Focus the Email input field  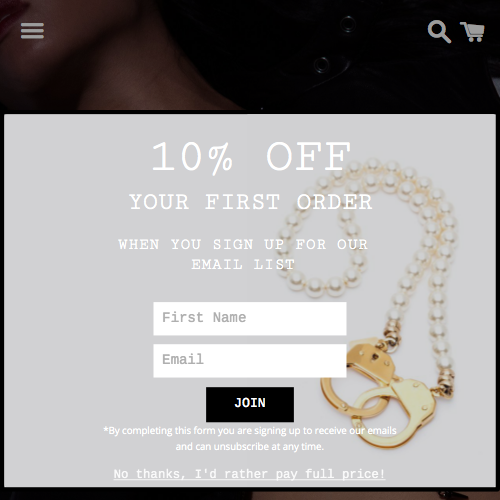coord(250,360)
